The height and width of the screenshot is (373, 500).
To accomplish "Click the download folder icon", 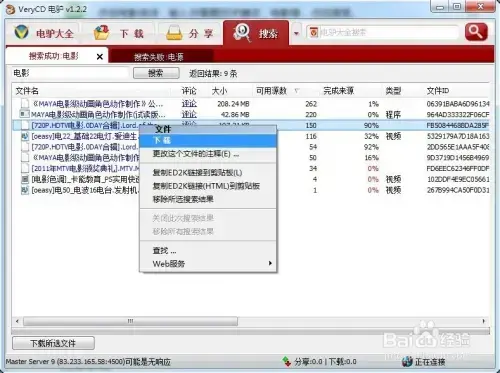I will tap(101, 33).
